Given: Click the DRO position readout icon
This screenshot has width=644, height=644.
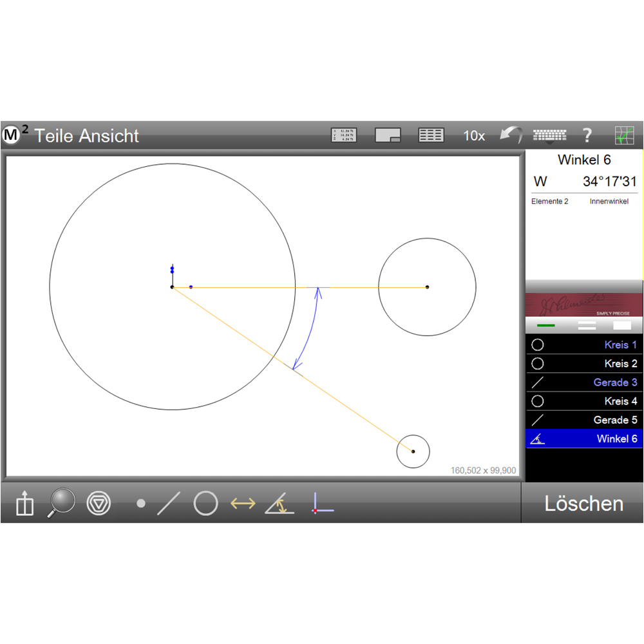Looking at the screenshot, I should point(343,133).
